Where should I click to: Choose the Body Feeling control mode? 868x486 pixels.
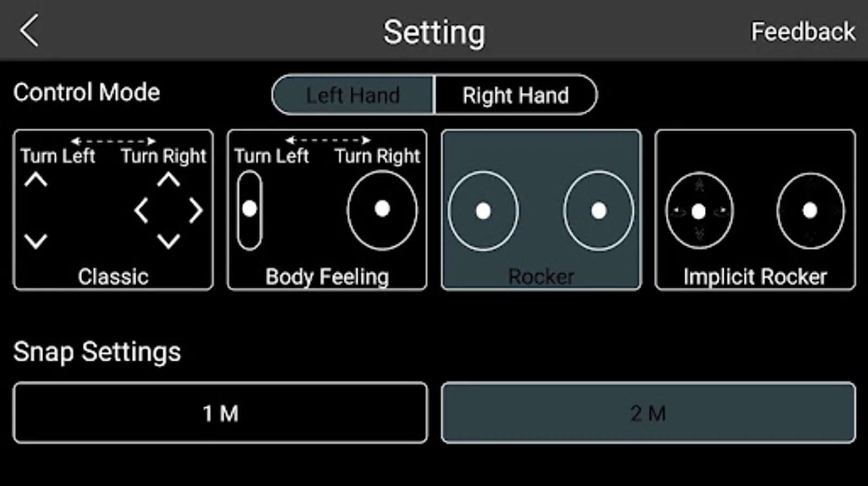pyautogui.click(x=327, y=210)
